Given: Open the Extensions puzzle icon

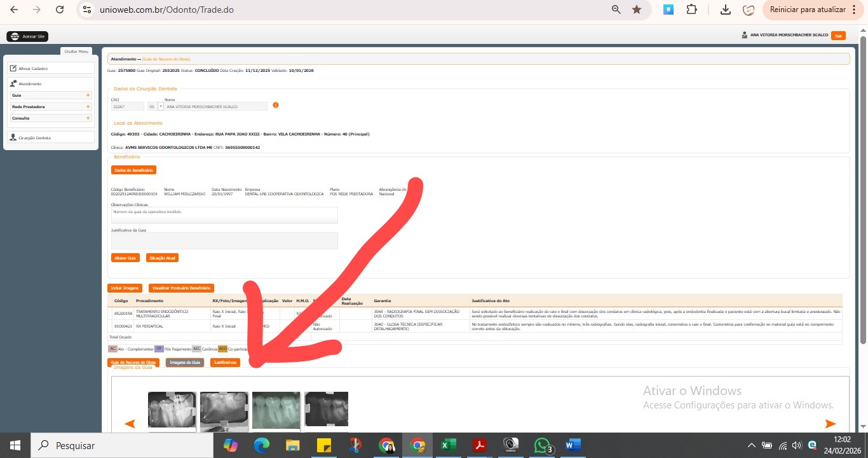Looking at the screenshot, I should tap(691, 10).
